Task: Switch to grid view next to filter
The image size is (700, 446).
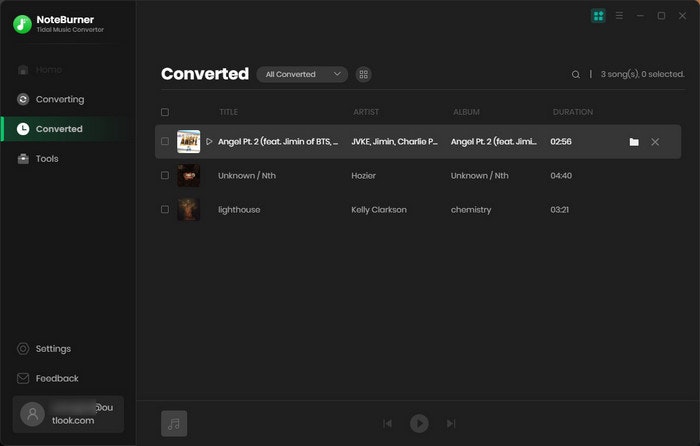Action: coord(363,75)
